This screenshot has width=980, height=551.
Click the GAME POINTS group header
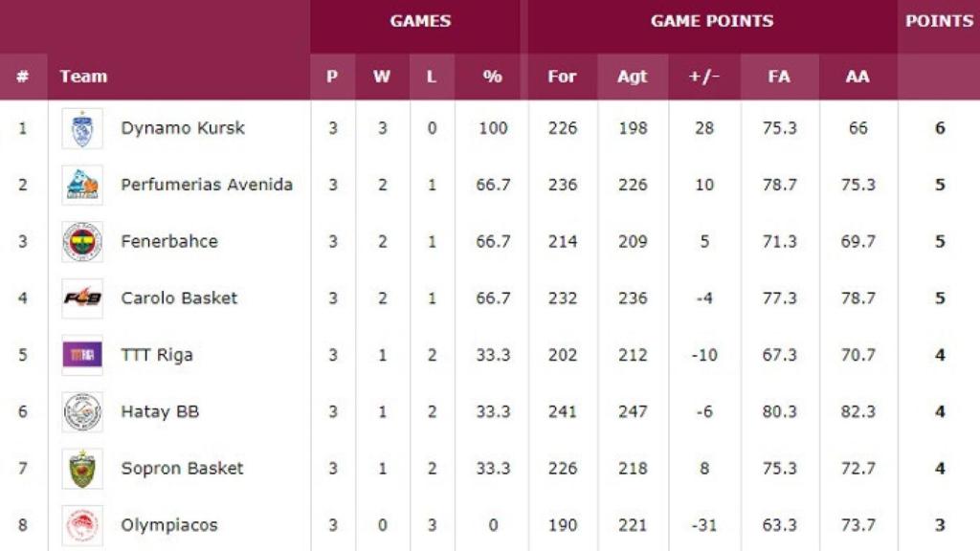click(x=712, y=21)
